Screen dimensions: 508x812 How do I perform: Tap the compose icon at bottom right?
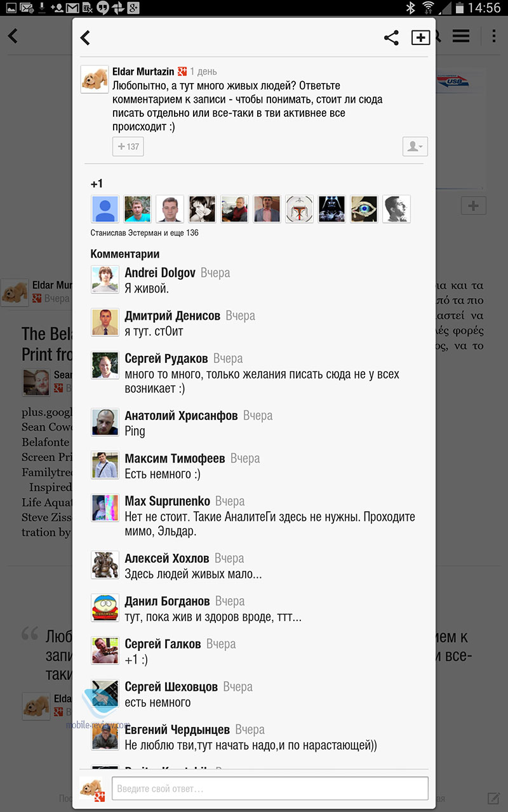tap(493, 798)
